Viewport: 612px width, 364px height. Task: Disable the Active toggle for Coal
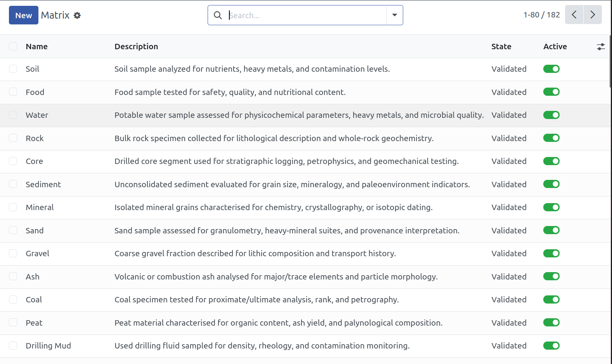pos(551,300)
